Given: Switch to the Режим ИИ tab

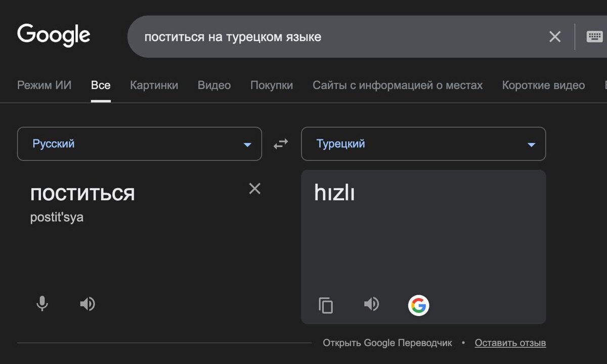Looking at the screenshot, I should tap(45, 85).
